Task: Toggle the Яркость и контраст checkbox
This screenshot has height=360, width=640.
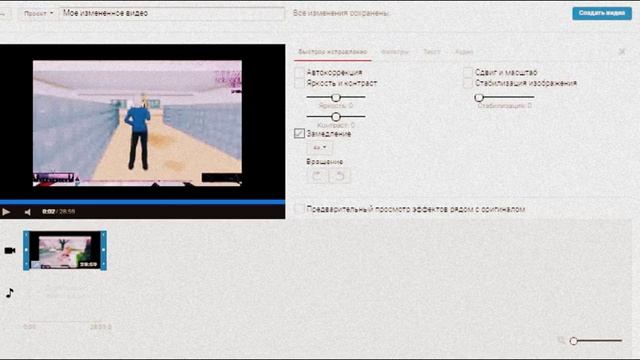Action: [299, 83]
